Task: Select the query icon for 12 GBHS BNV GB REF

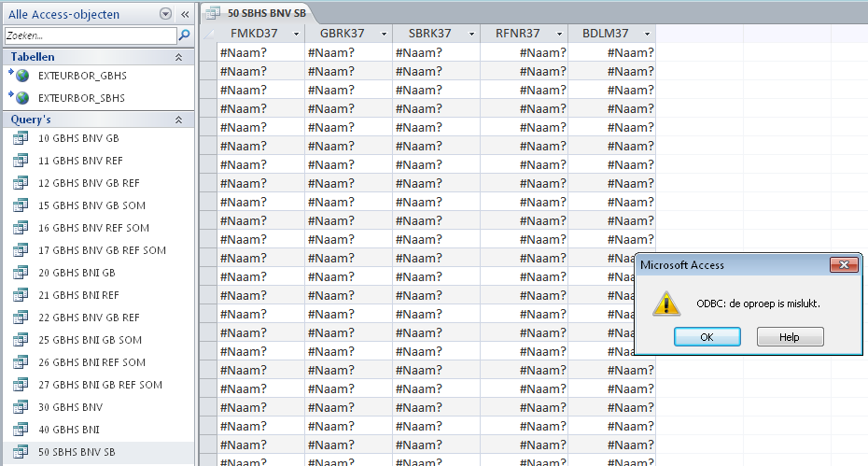Action: (x=21, y=183)
